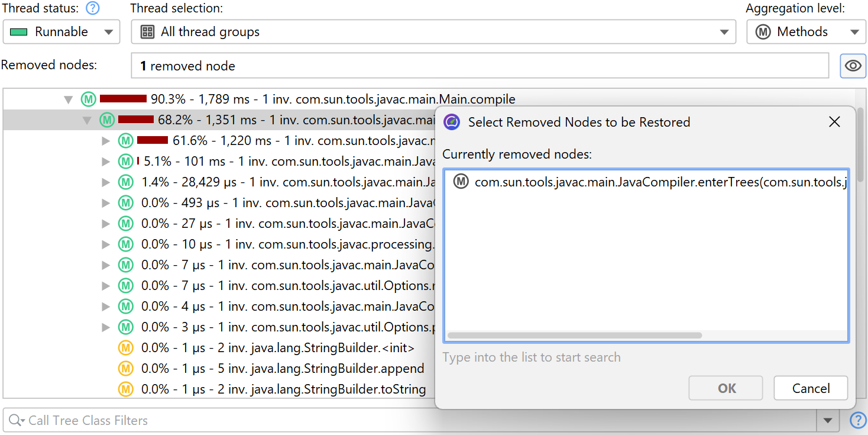The image size is (868, 435).
Task: Click the help icon beside Call Tree filters
Action: pos(857,420)
